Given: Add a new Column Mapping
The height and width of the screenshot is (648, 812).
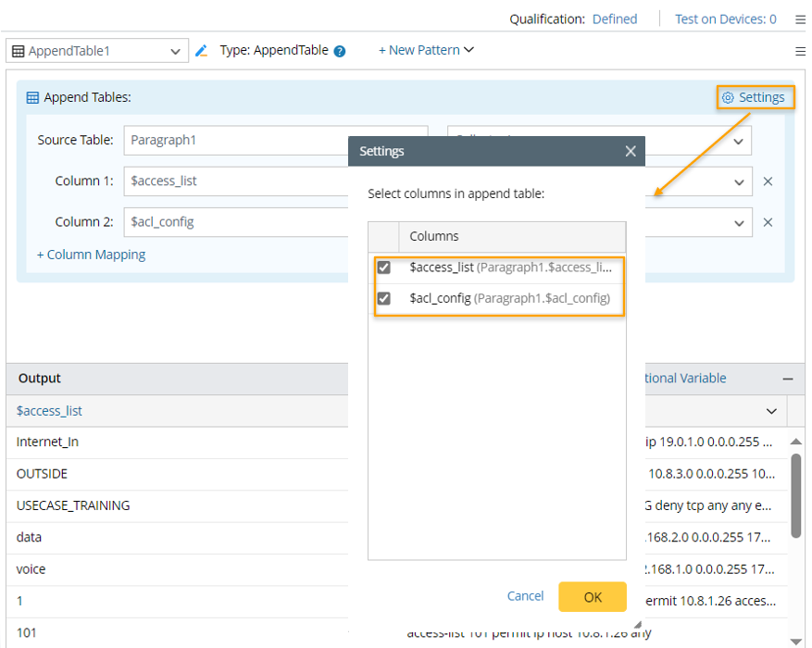Looking at the screenshot, I should (x=91, y=255).
